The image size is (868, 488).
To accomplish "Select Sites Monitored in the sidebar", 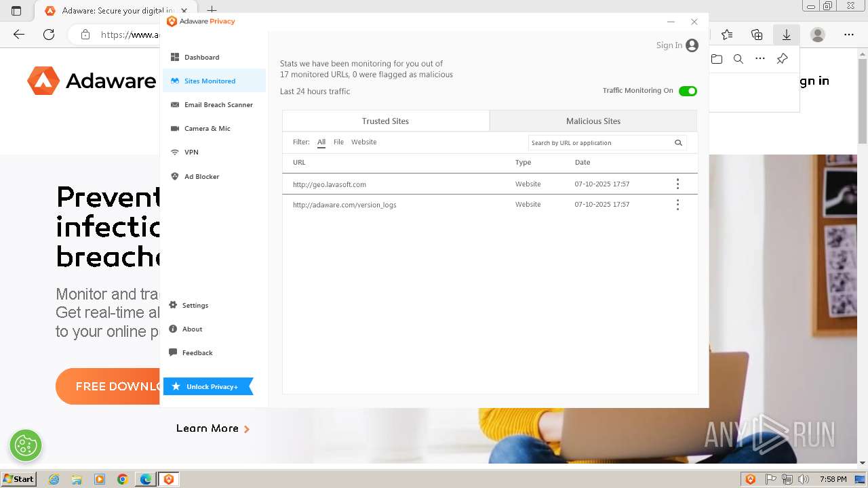I will tap(214, 81).
